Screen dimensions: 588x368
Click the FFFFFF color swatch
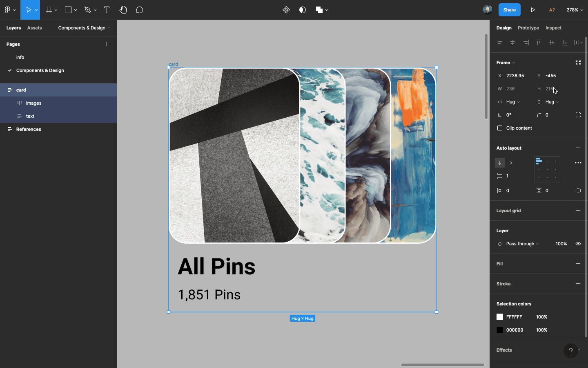pyautogui.click(x=500, y=317)
